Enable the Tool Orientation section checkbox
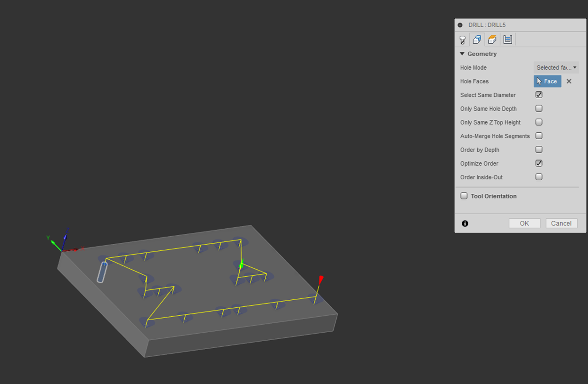 pos(464,196)
